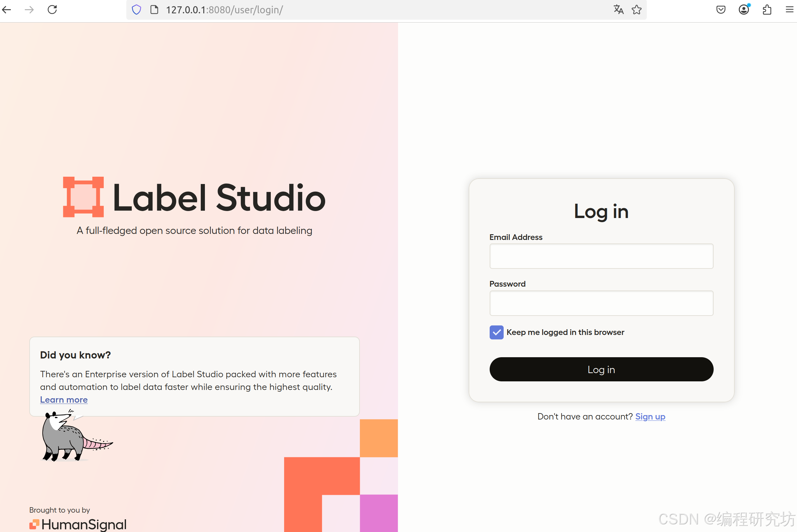Open the Learn more link
Screen dimensions: 797x532
(64, 400)
